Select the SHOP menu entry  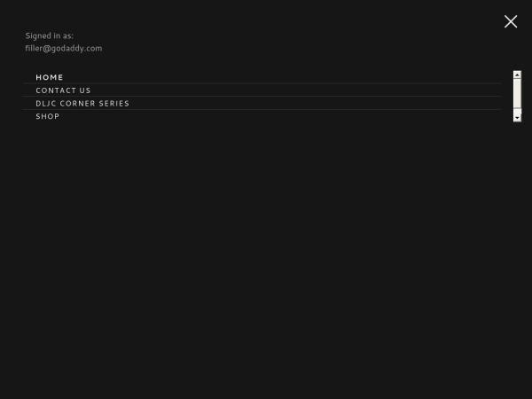48,116
